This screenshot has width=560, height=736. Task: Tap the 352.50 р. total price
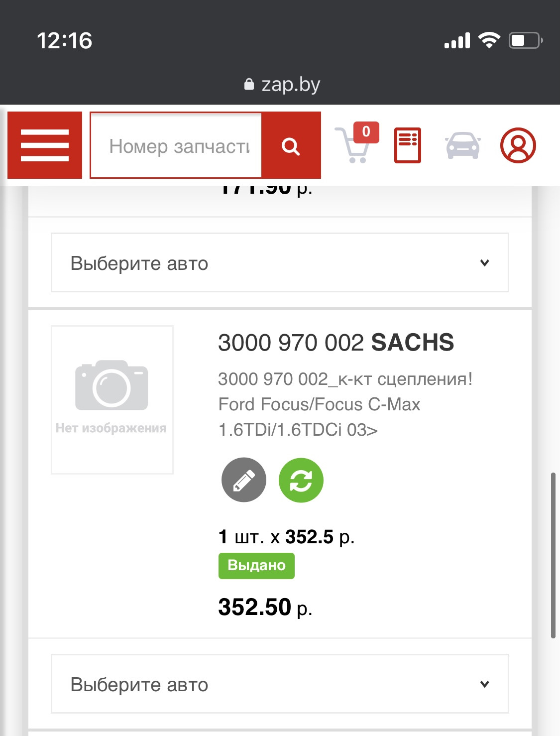pos(265,608)
